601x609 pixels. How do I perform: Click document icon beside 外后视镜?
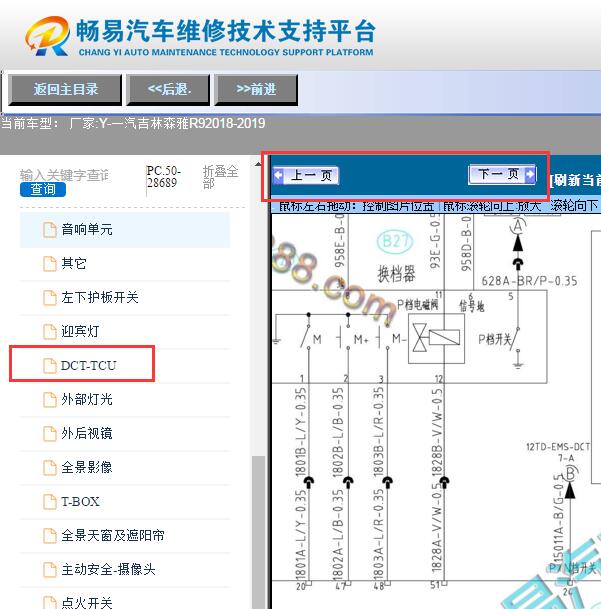[x=49, y=433]
